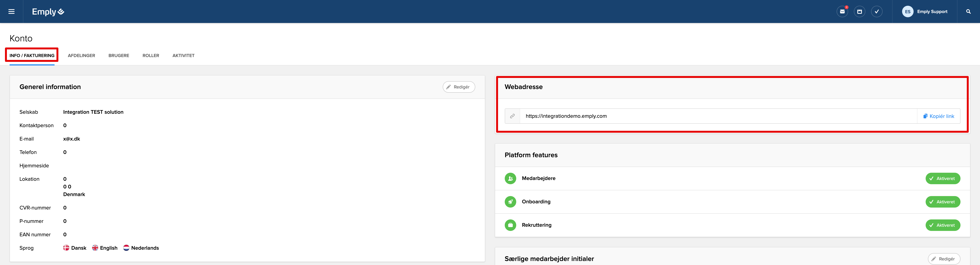Viewport: 980px width, 265px height.
Task: Click the ES user avatar
Action: (x=907, y=11)
